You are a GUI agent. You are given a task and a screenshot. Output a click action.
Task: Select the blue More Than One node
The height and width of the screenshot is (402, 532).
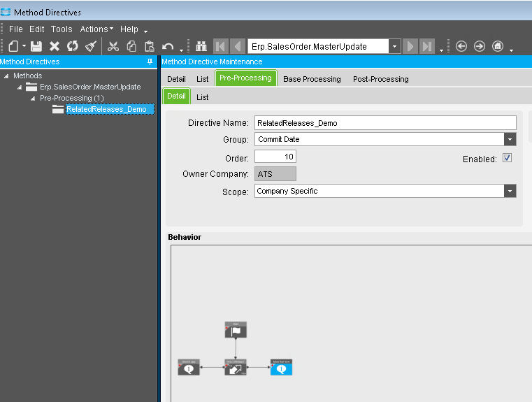(x=281, y=367)
